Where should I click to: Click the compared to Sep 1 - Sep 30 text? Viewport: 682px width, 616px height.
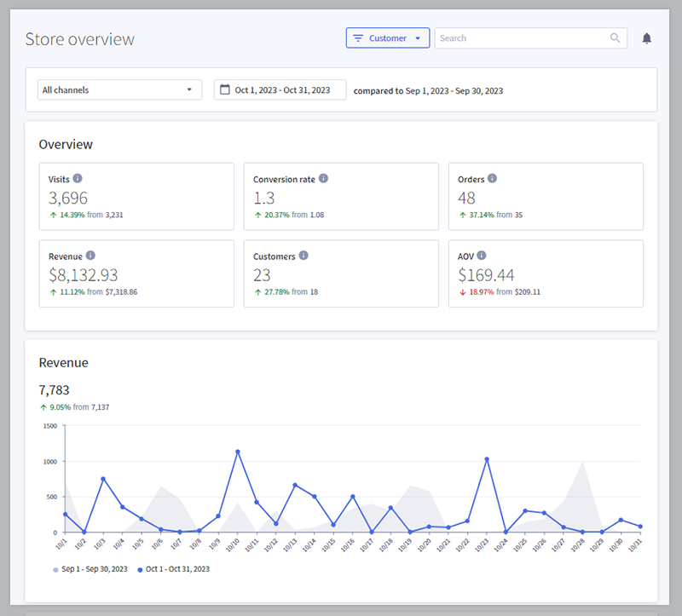428,91
